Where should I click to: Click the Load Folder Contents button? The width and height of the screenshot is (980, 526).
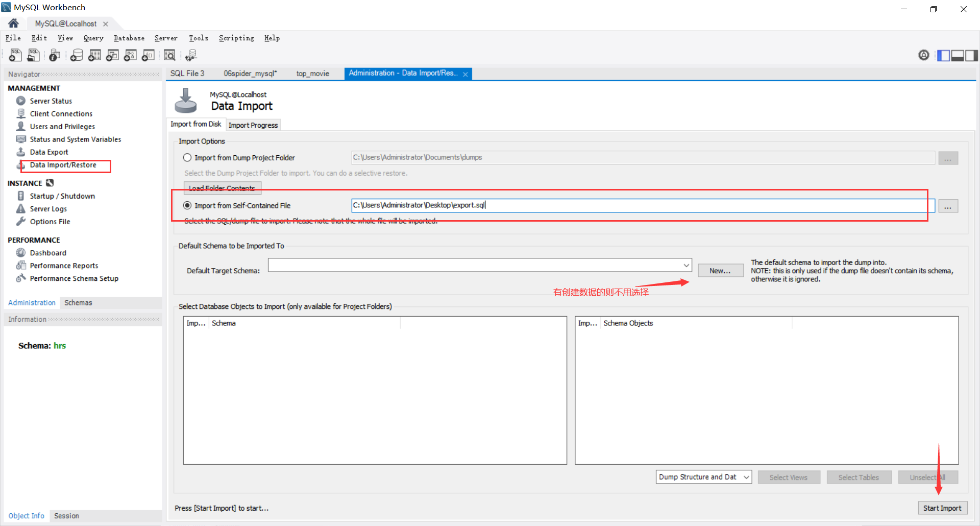point(222,188)
